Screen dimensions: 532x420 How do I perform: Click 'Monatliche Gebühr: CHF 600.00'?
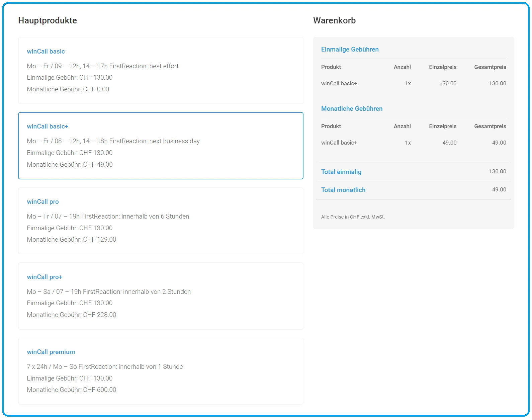point(72,390)
